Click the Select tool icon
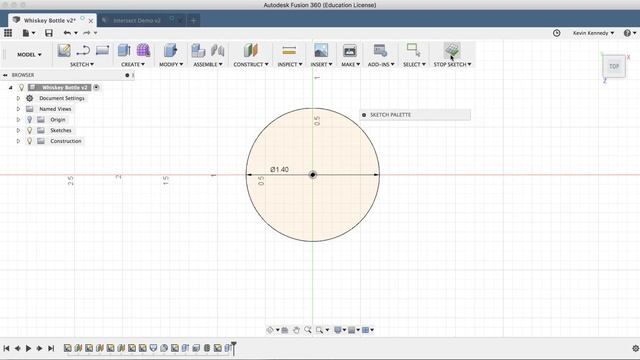This screenshot has width=640, height=360. [413, 51]
